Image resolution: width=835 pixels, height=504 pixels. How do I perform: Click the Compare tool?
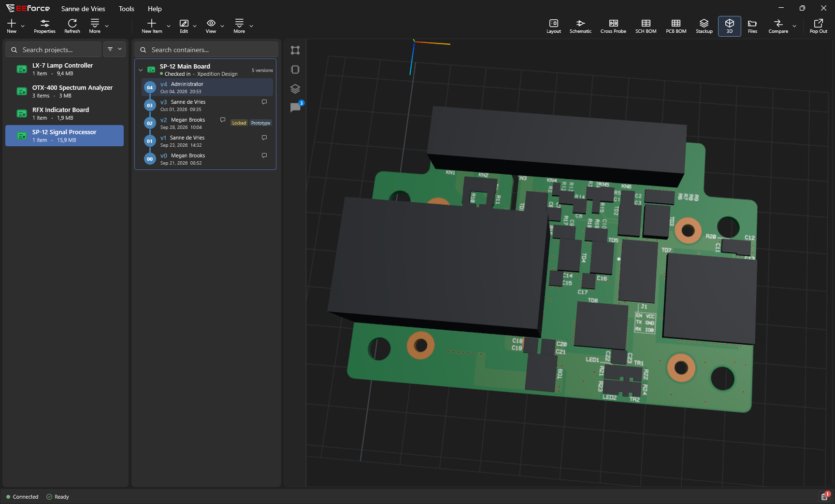(778, 26)
